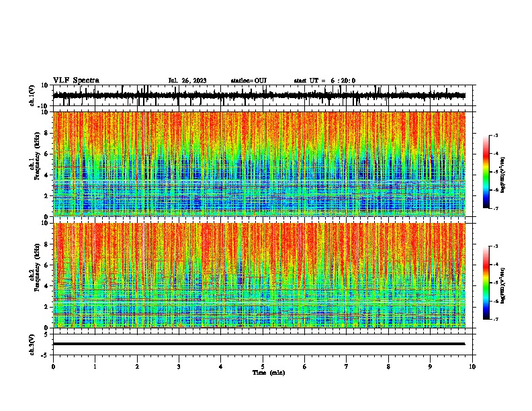This screenshot has width=532, height=411.
Task: Click the lower colorbar 'log(PSD)(V²/Hz)' label
Action: coord(503,285)
